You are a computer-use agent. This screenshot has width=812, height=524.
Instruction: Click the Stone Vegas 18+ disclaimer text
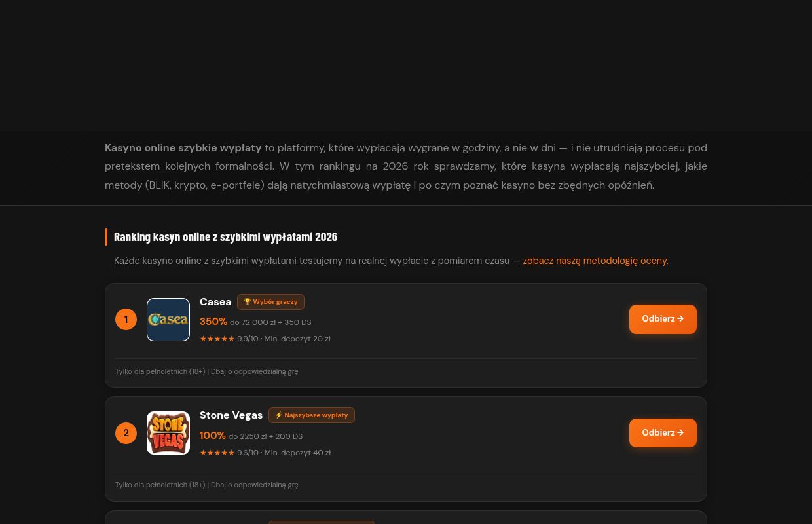coord(207,485)
